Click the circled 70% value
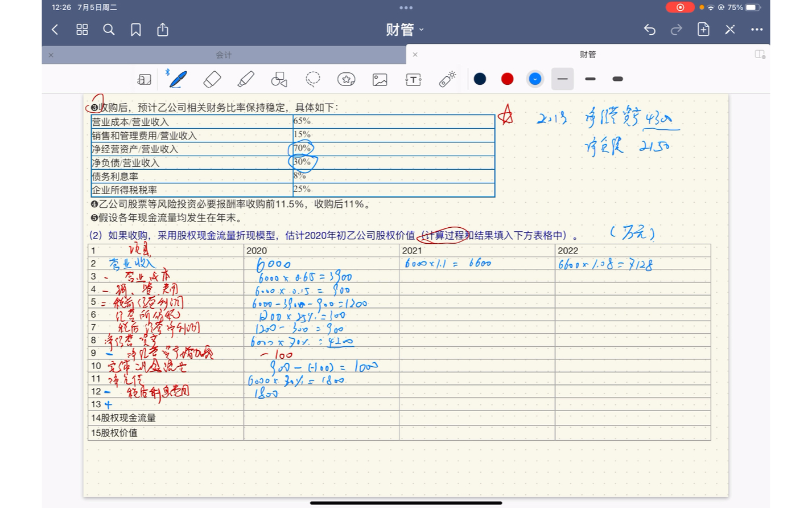Screen dimensions: 812x508 (x=302, y=148)
